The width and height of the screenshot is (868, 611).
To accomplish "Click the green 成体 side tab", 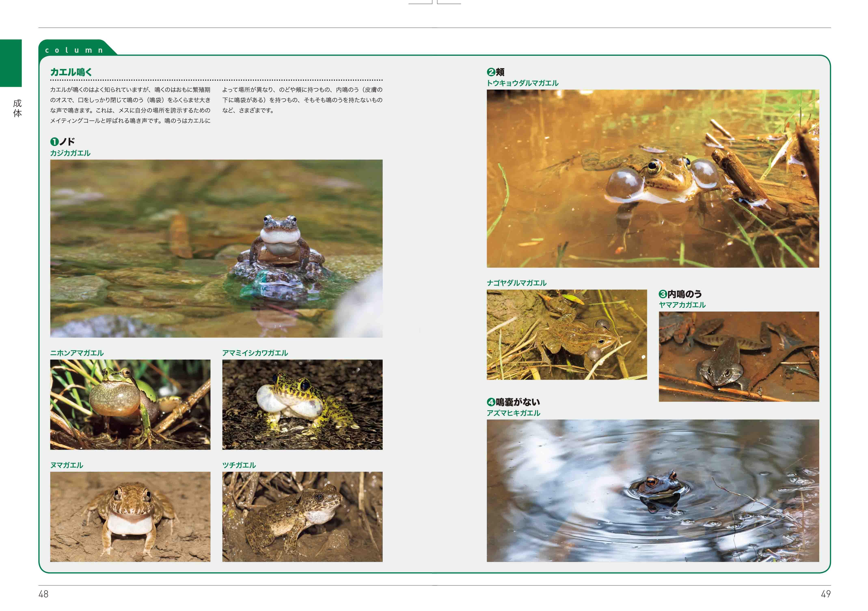I will pos(11,63).
